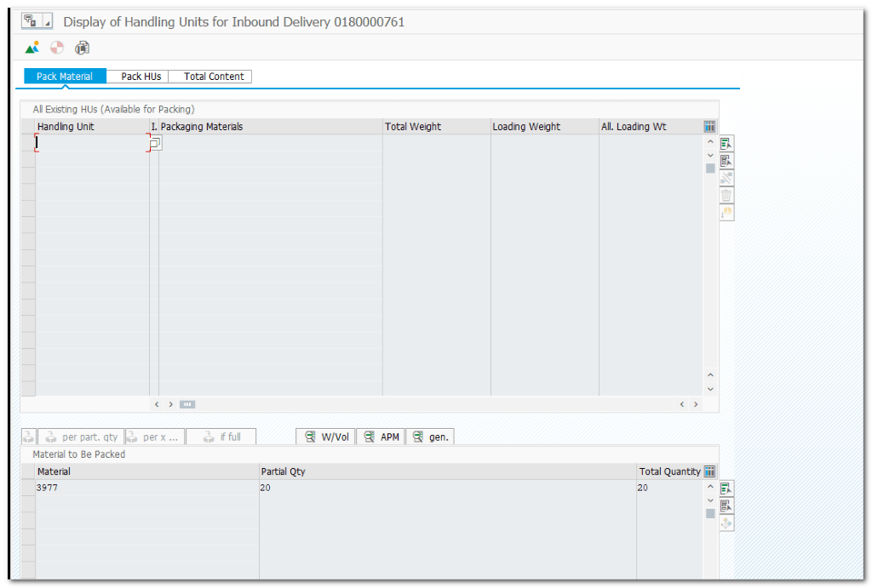
Task: Open the Total Content tab
Action: (214, 77)
